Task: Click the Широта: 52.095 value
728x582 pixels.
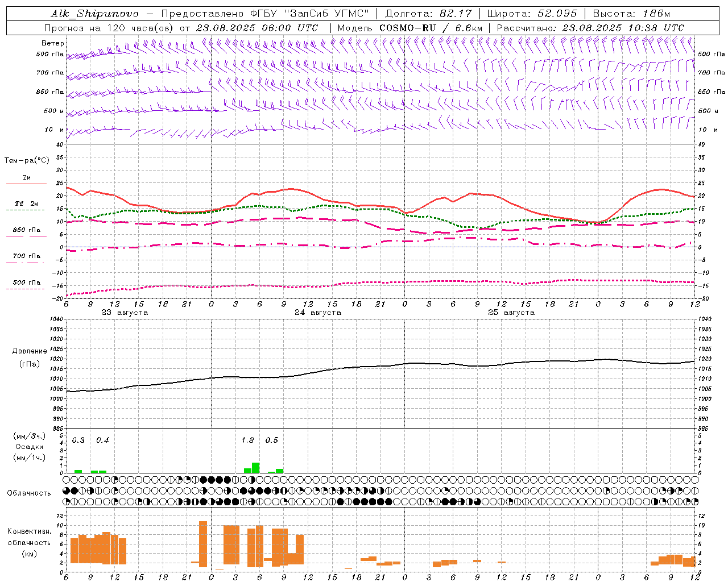Action: (532, 14)
